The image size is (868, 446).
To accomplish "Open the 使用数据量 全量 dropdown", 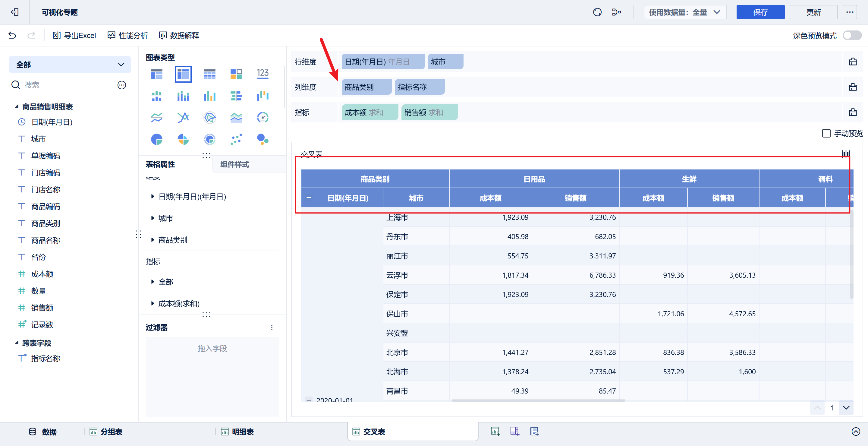I will click(x=685, y=12).
